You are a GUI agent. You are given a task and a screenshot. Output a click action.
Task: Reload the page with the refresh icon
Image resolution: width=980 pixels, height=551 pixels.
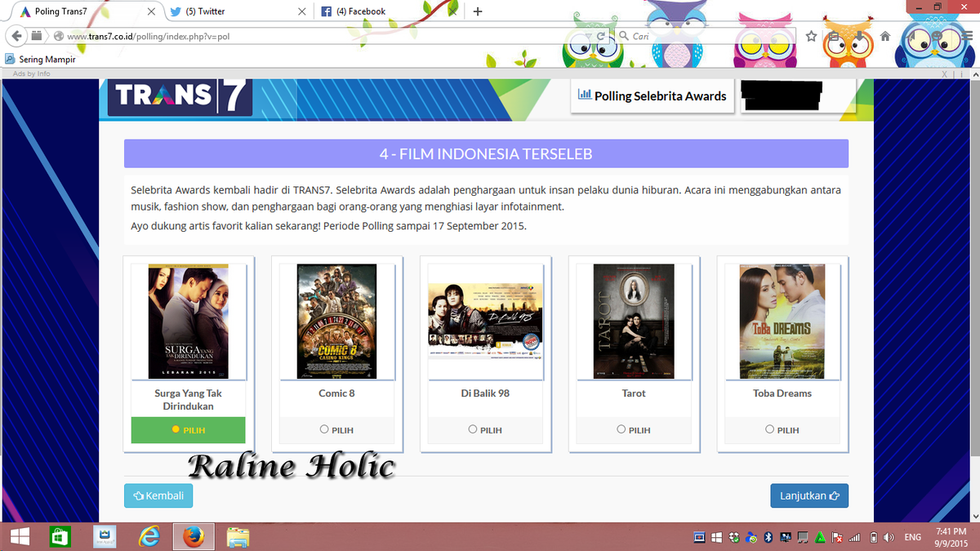[603, 36]
